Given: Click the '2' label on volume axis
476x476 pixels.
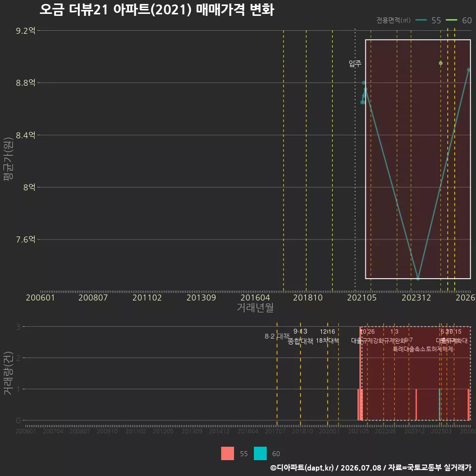Looking at the screenshot, I should click(x=18, y=358).
